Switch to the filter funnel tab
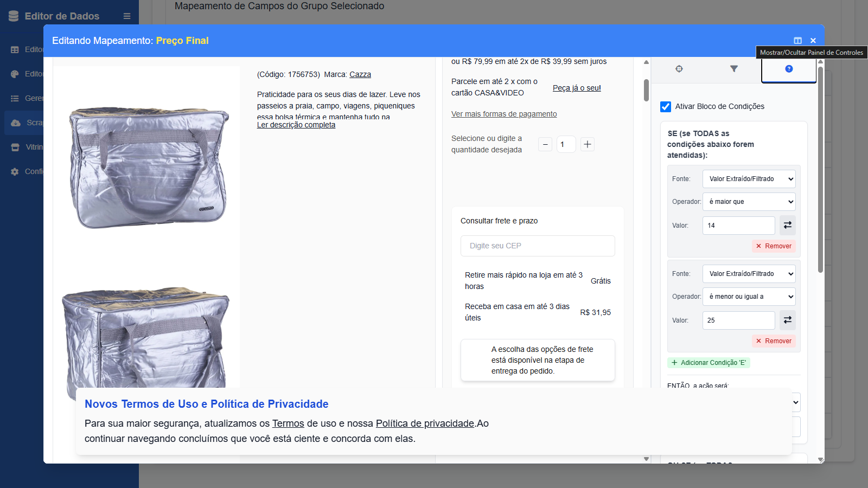This screenshot has width=868, height=488. pyautogui.click(x=733, y=69)
